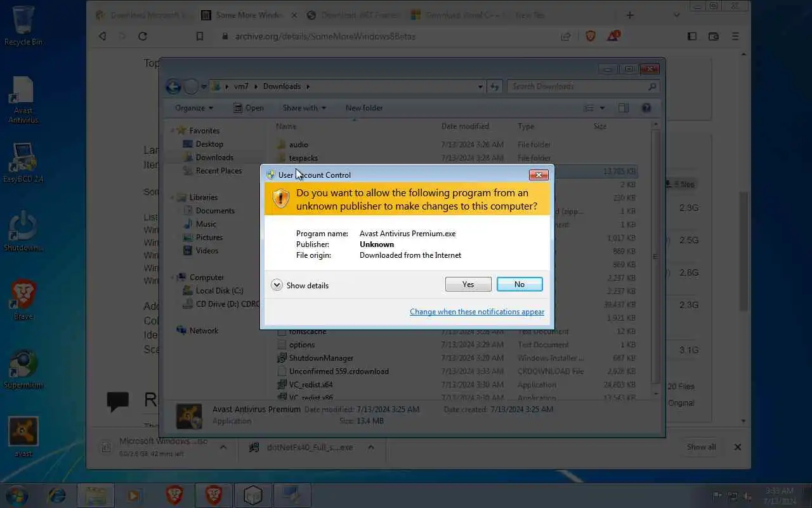Click the vm7 segment in the address bar

(241, 86)
